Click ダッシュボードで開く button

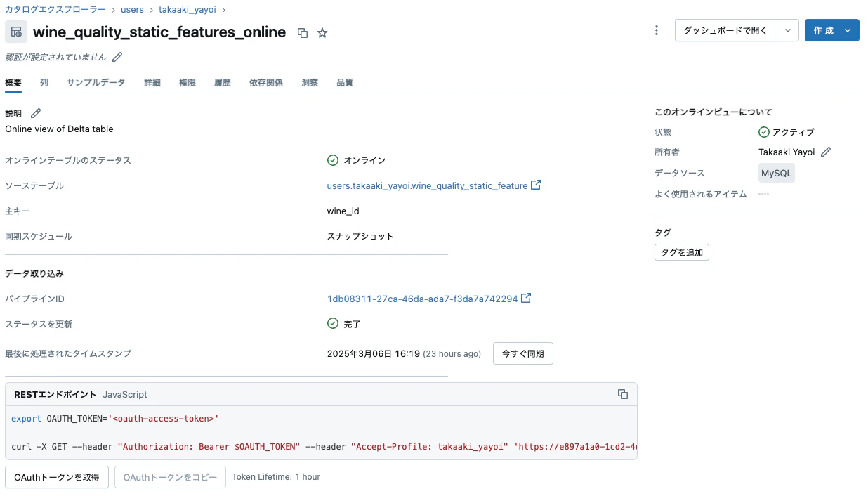click(x=726, y=30)
